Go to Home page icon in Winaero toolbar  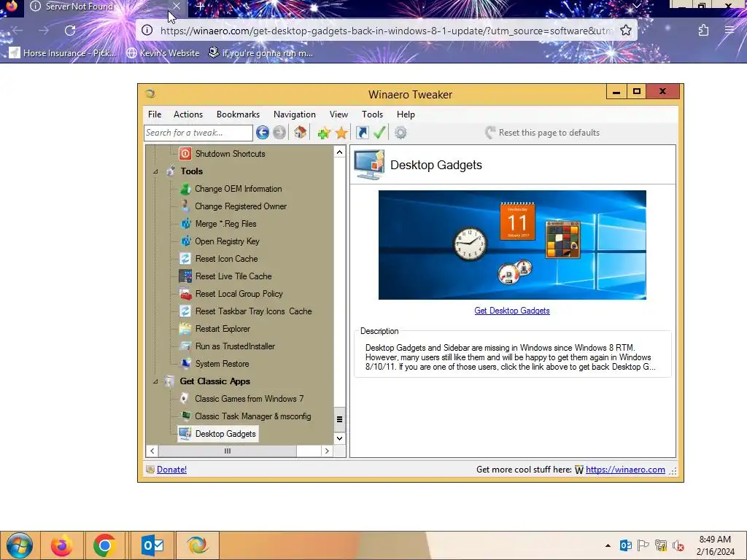(300, 133)
